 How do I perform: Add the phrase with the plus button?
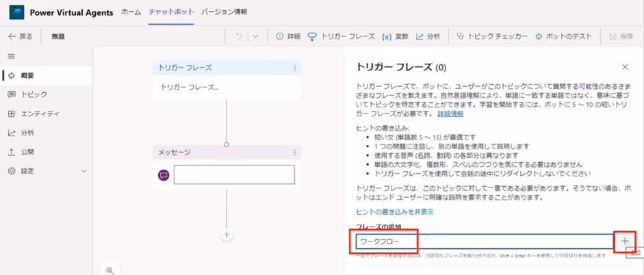(x=625, y=241)
